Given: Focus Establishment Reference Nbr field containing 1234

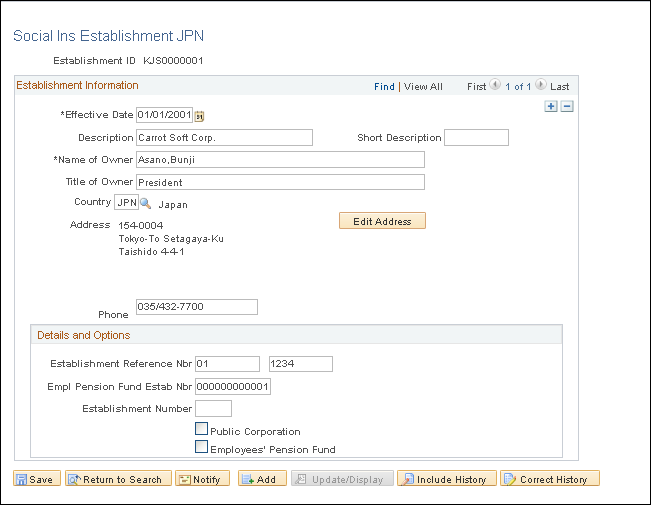Looking at the screenshot, I should (301, 364).
